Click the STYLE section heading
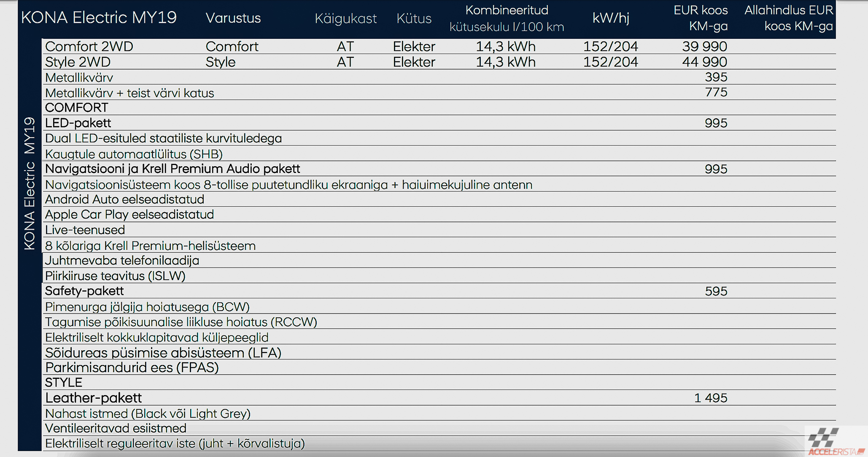This screenshot has width=868, height=457. pos(63,382)
